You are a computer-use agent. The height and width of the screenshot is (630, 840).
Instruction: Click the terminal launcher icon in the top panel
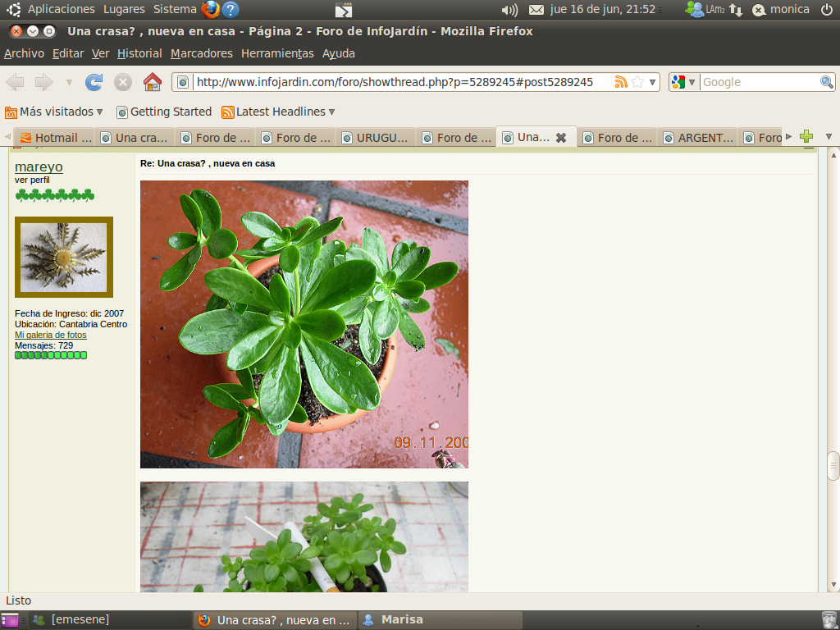click(344, 10)
